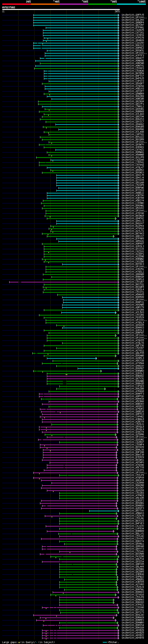Viewport: 148px width, 644px height.
Task: Select the UniRef100_C6TIK1 label
Action: point(133,33)
